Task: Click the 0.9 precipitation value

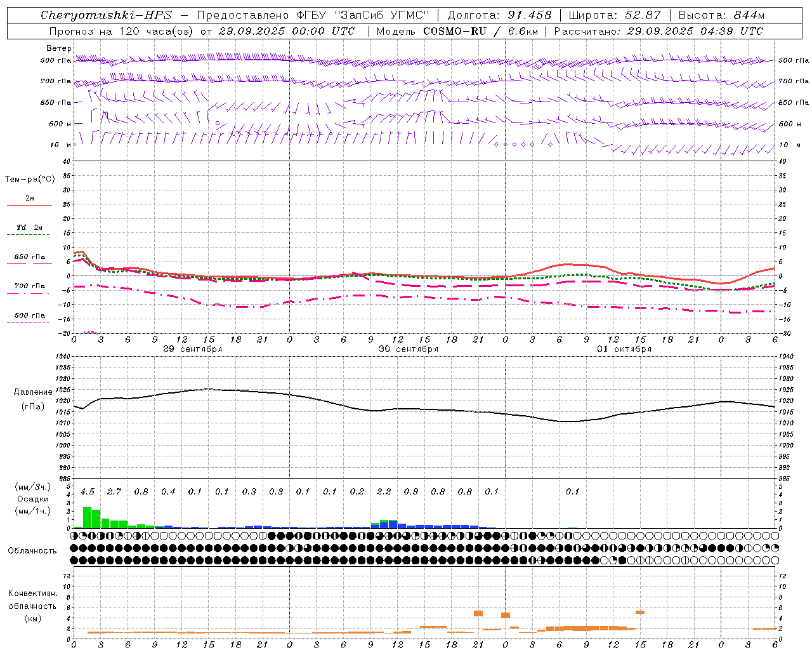Action: (411, 492)
